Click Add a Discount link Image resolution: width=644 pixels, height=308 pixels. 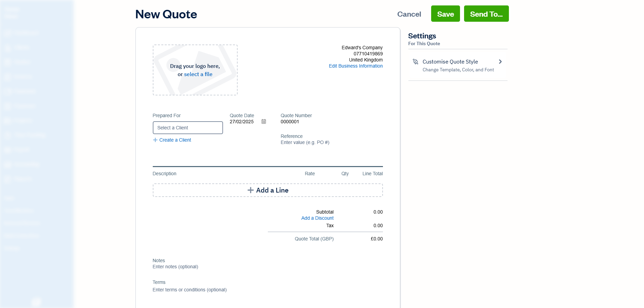click(x=317, y=218)
